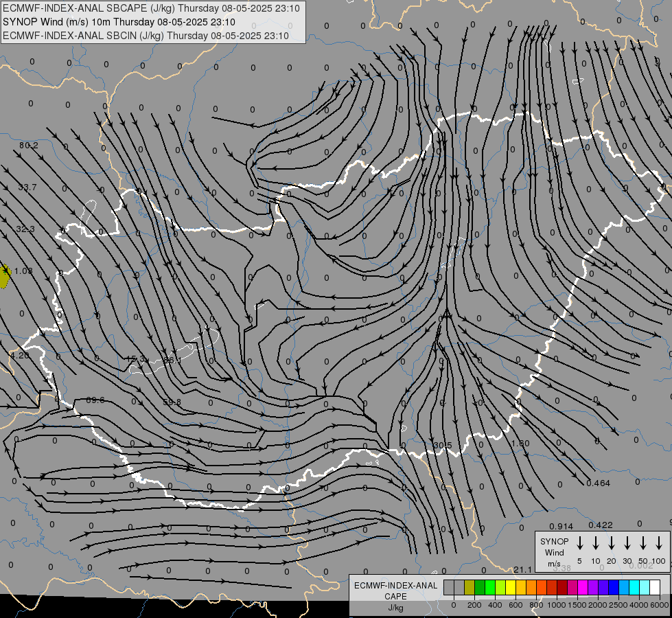Viewport: 672px width, 618px height.
Task: Click the value 21.1
Action: point(522,569)
